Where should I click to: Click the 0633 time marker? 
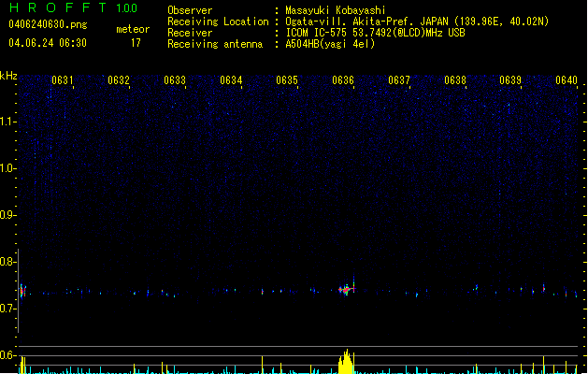click(175, 80)
